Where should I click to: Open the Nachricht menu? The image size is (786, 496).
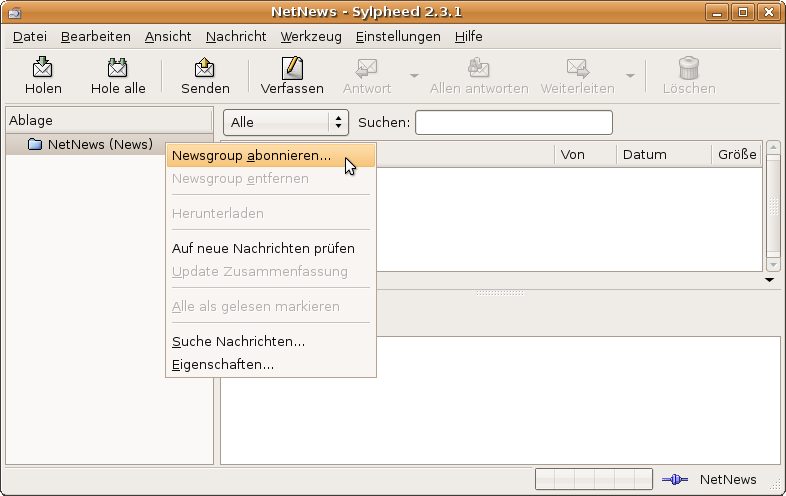click(236, 37)
